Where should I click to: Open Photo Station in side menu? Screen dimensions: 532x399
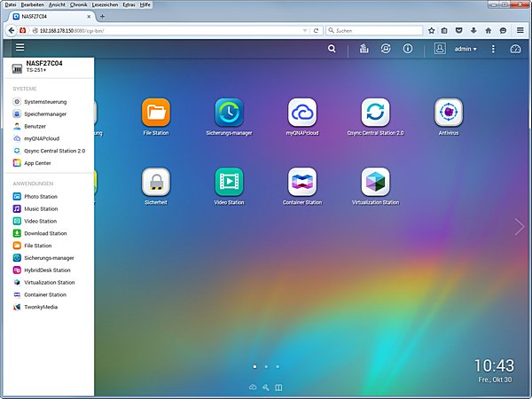[x=35, y=197]
